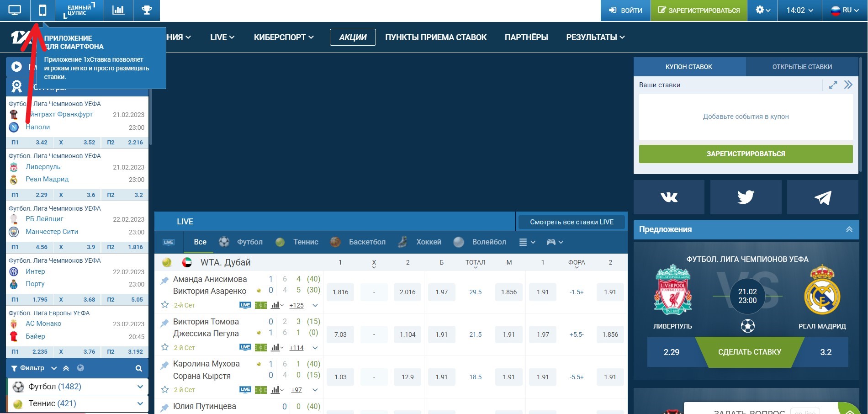Select the Баскетбол live tab
Image resolution: width=868 pixels, height=414 pixels.
(x=358, y=242)
